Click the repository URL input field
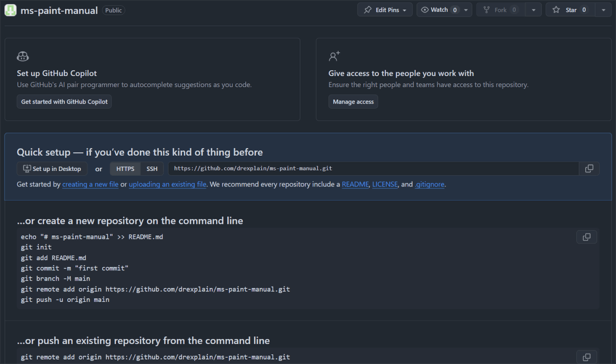The width and height of the screenshot is (616, 364). pyautogui.click(x=373, y=169)
